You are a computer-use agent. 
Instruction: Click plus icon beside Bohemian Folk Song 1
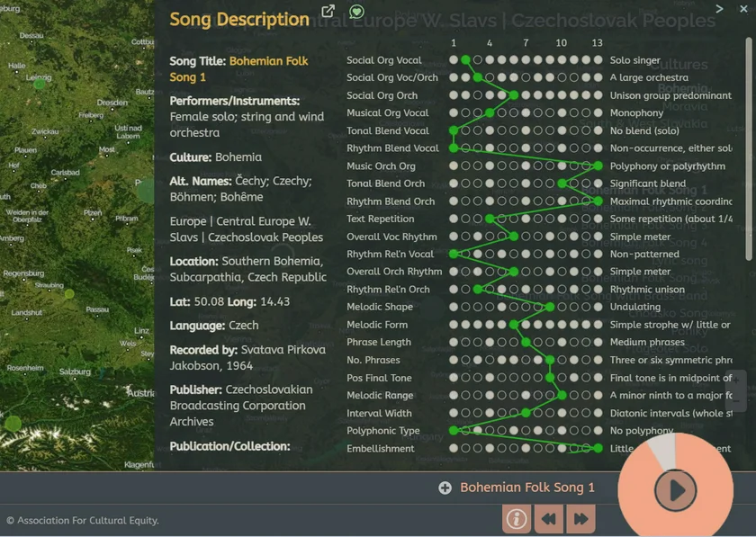tap(445, 488)
